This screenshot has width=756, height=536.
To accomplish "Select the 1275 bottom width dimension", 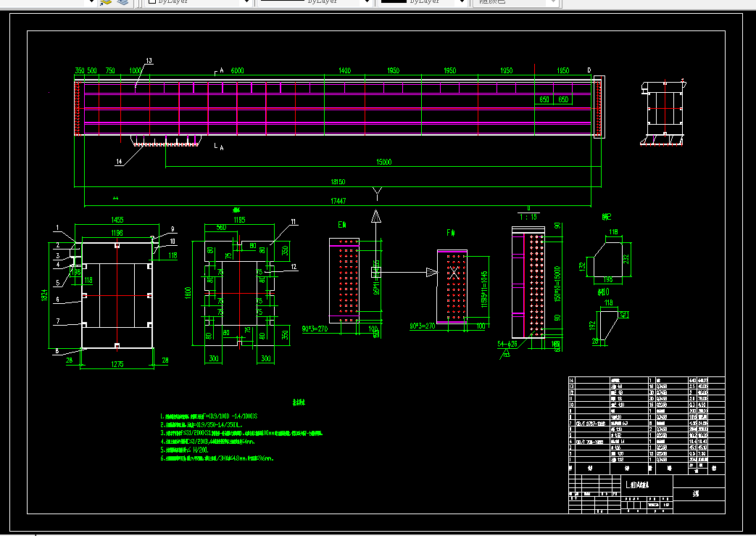I will coord(117,364).
